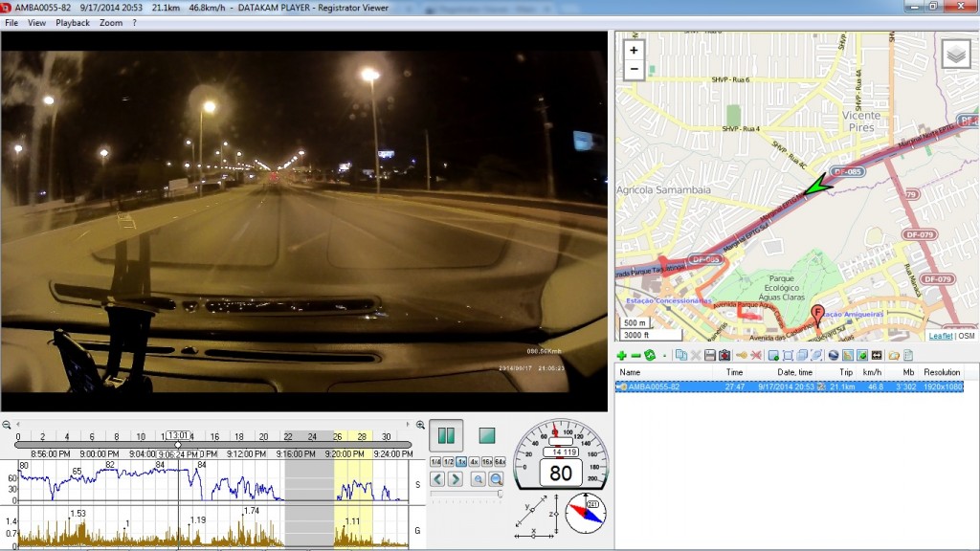
Task: Zoom in timeline with magnifier plus
Action: 420,425
